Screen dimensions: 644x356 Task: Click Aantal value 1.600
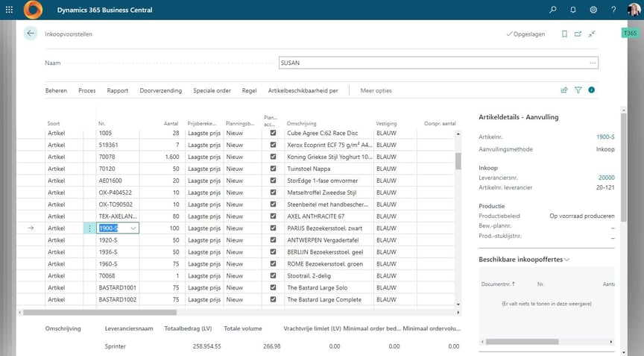coord(171,157)
